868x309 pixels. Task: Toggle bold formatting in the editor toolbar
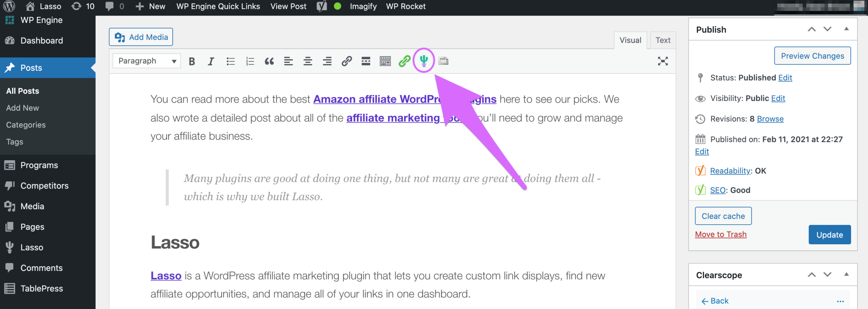192,61
